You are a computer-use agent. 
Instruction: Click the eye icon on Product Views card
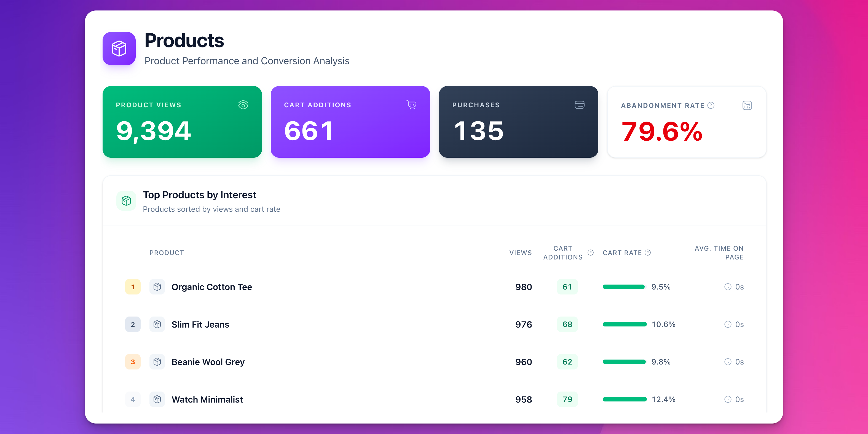coord(243,105)
